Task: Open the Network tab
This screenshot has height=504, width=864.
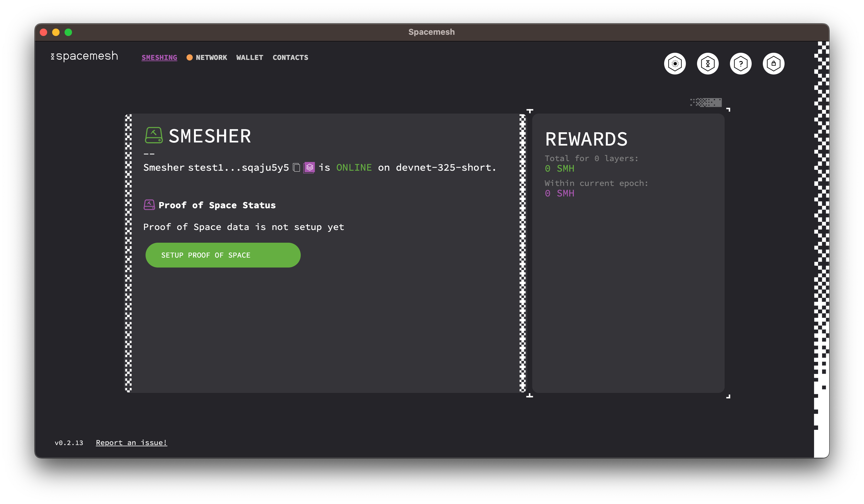Action: tap(211, 57)
